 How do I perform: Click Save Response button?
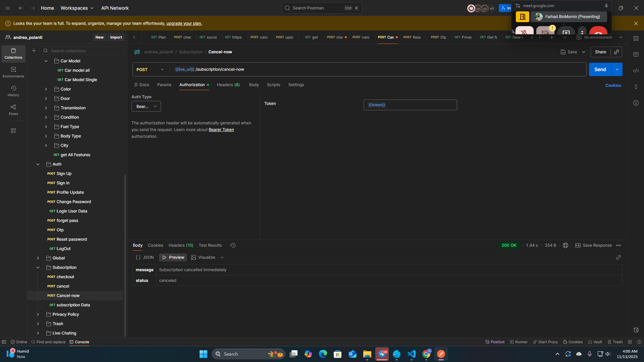coord(593,245)
